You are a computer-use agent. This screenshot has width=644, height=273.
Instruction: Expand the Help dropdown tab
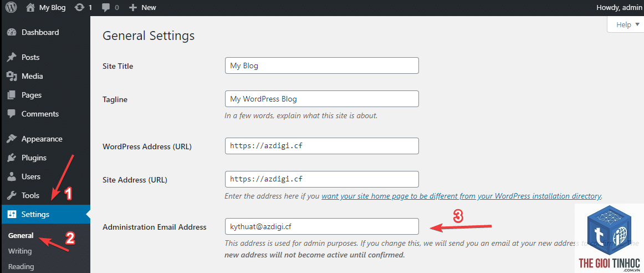coord(625,24)
